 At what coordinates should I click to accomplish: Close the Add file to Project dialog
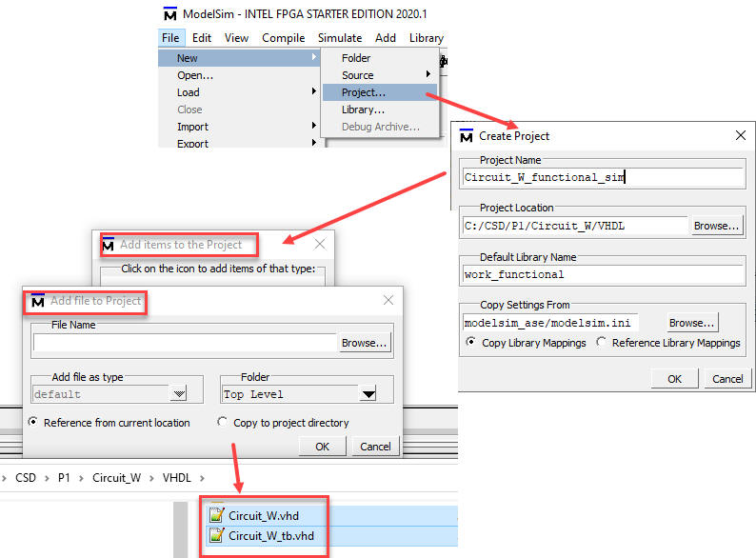[x=388, y=301]
